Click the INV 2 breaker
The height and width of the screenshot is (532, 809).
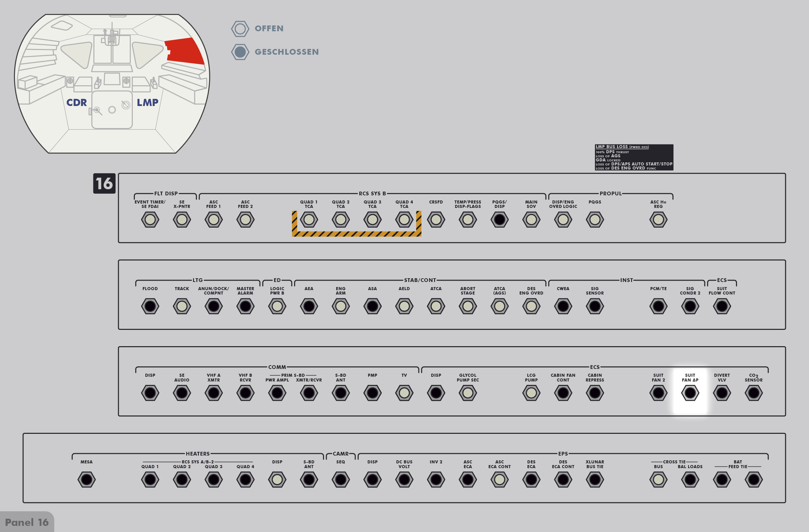pos(436,480)
